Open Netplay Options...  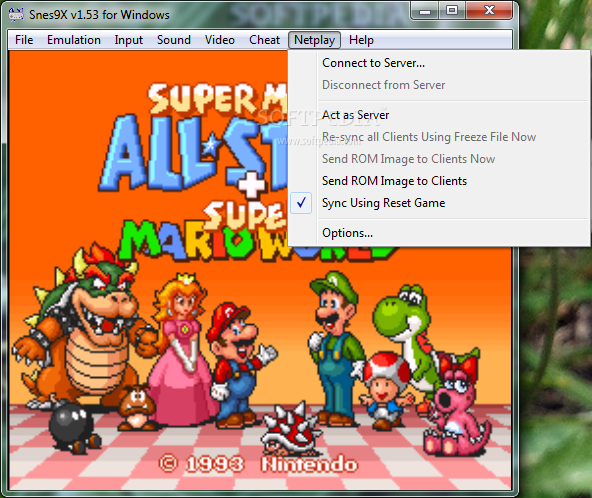pyautogui.click(x=439, y=233)
